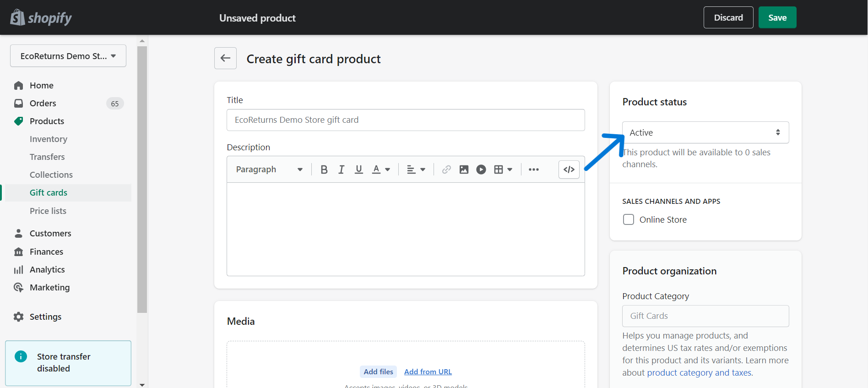Go back using the arrow button
The width and height of the screenshot is (868, 388).
tap(225, 58)
